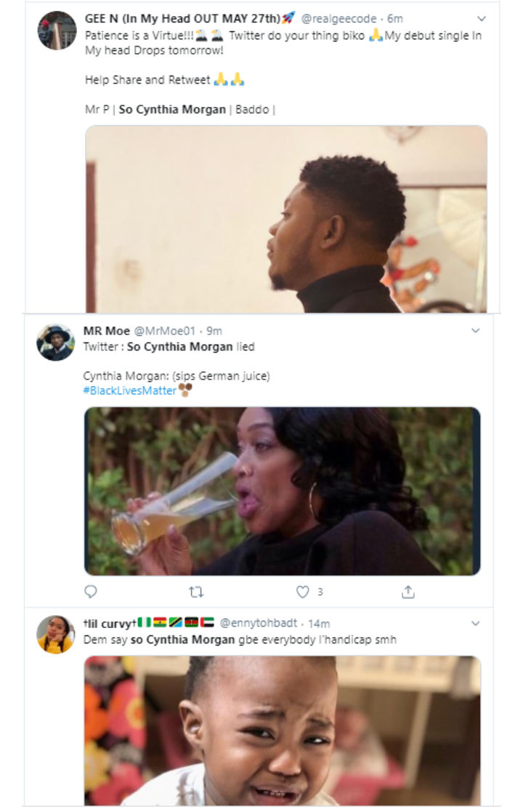Screen dimensions: 523x812
Task: View the woman drinking juice image
Action: [283, 491]
